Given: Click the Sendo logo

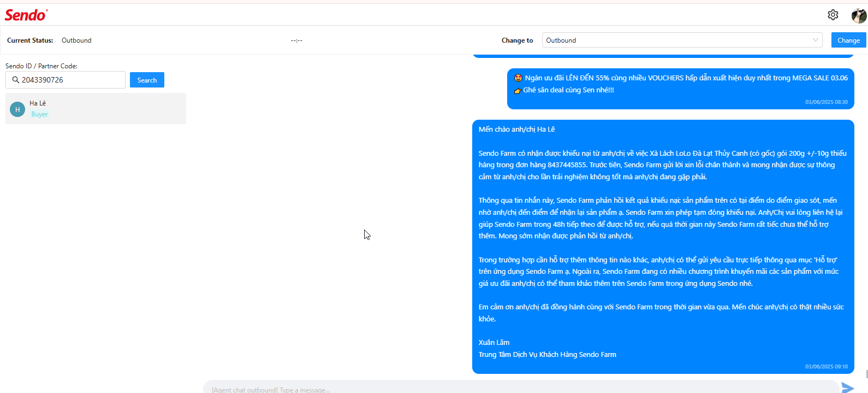Looking at the screenshot, I should click(26, 15).
